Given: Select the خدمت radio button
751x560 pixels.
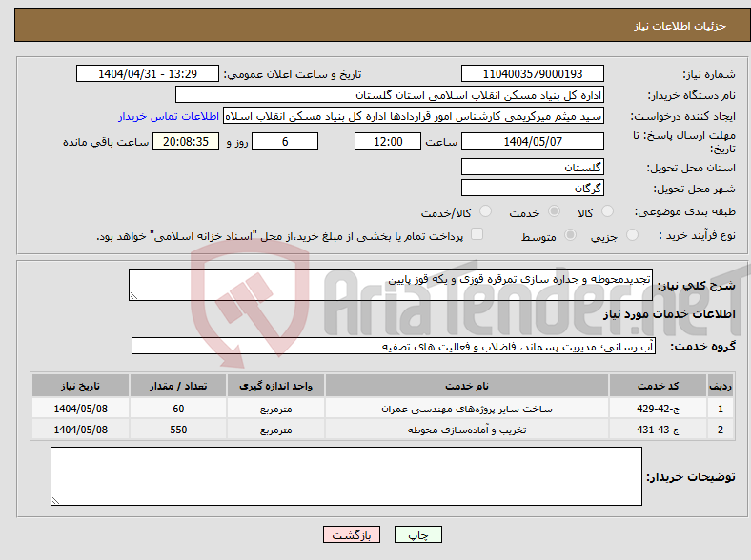Looking at the screenshot, I should (554, 211).
